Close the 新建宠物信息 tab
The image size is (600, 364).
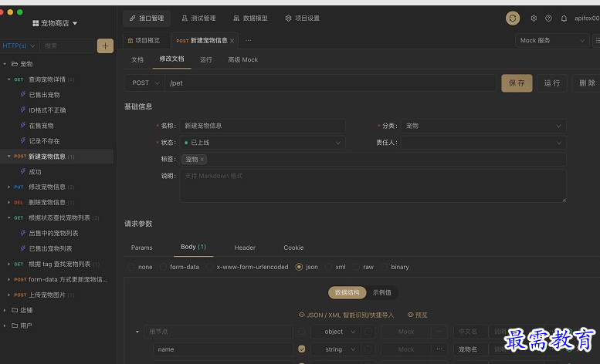click(x=232, y=41)
